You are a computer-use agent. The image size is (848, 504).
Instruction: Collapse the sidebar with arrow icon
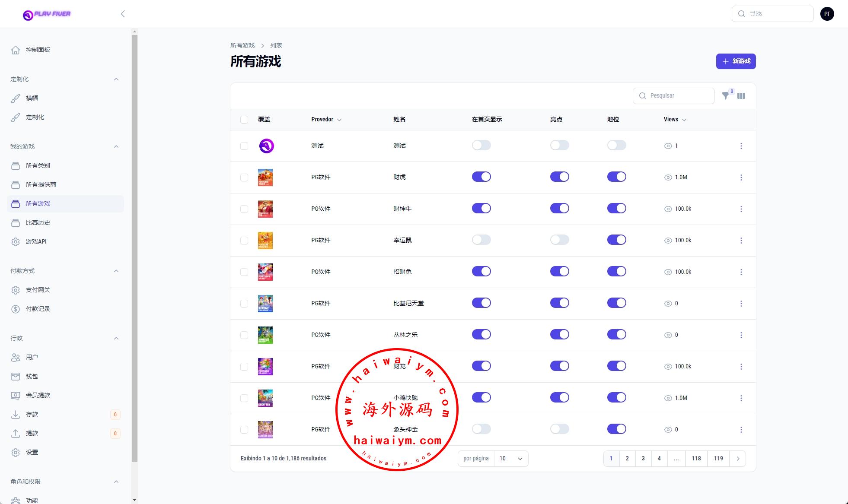point(123,14)
